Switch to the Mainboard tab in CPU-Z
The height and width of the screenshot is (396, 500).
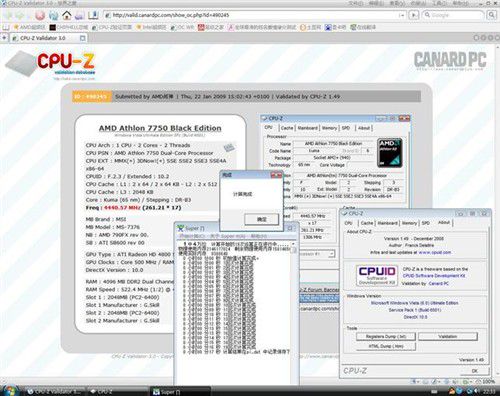(307, 128)
